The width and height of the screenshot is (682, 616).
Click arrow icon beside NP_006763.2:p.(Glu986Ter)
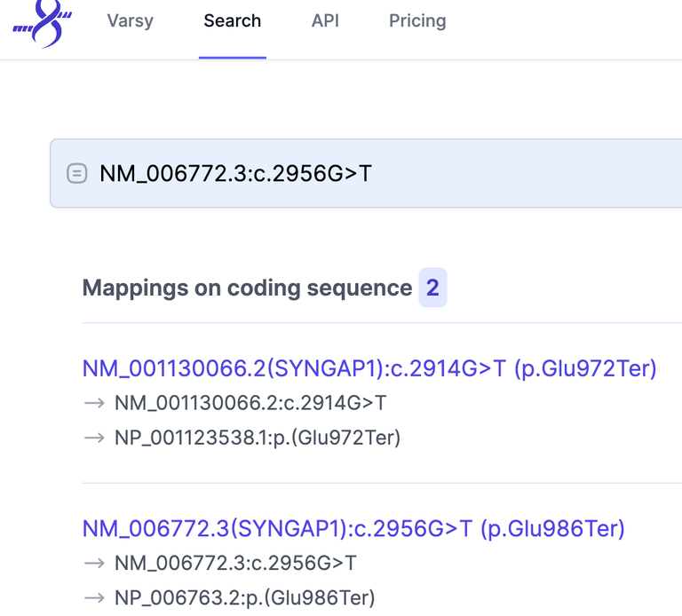click(x=94, y=597)
